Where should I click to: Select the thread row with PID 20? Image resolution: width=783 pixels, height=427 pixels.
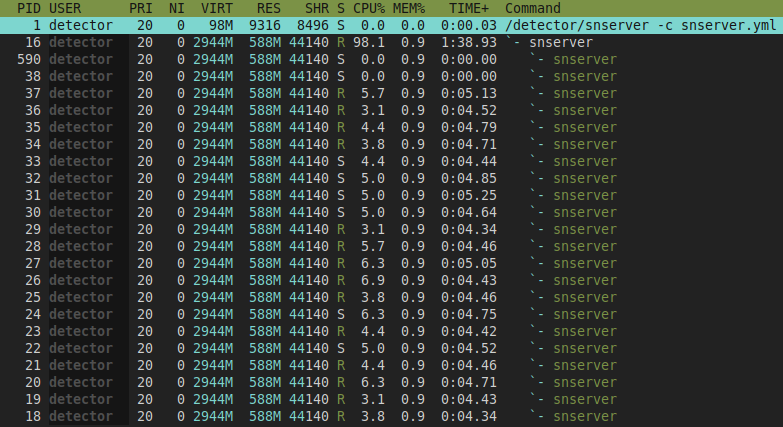coord(392,382)
